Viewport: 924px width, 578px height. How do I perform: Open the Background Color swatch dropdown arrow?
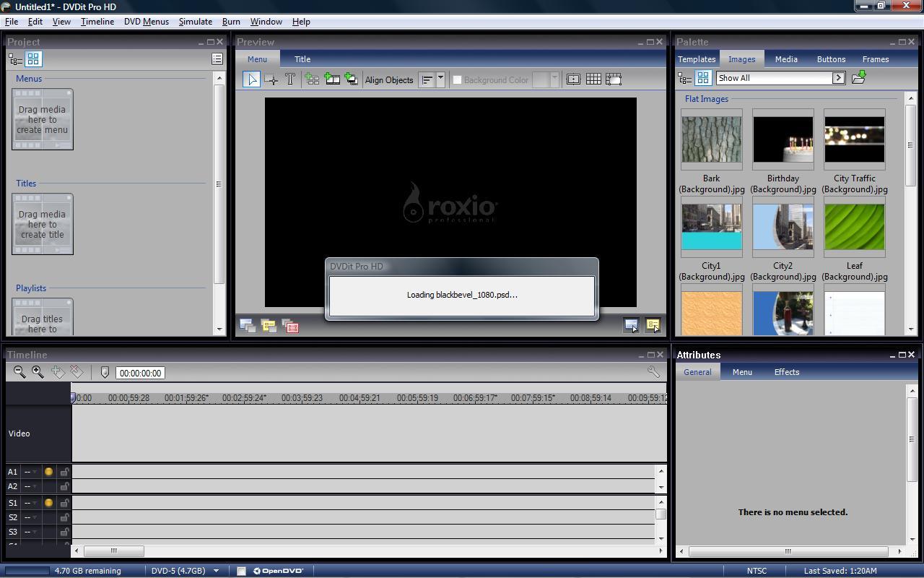[x=554, y=80]
